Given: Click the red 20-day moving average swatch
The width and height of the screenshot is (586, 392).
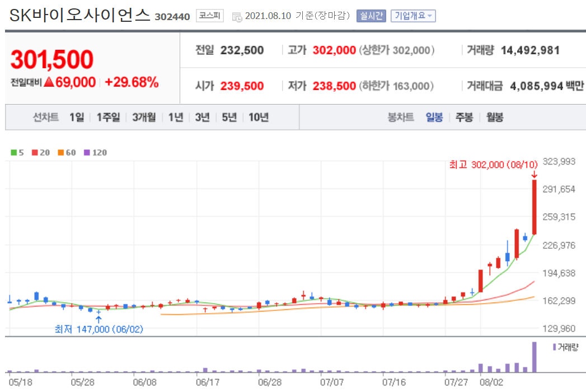Looking at the screenshot, I should coord(35,152).
